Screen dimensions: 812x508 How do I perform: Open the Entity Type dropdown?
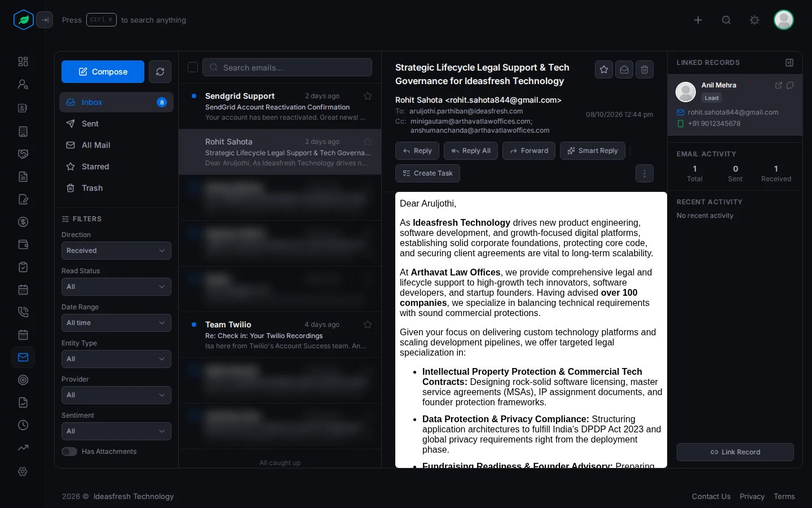coord(116,359)
